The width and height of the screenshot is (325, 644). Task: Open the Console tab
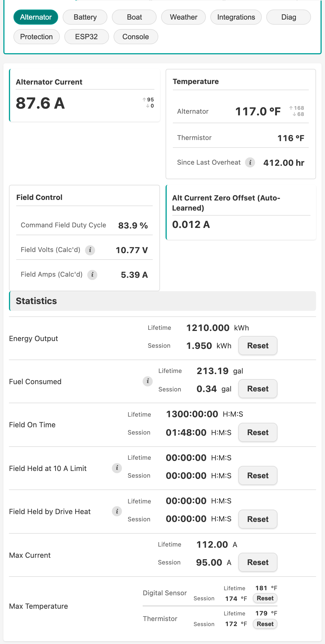pos(136,37)
